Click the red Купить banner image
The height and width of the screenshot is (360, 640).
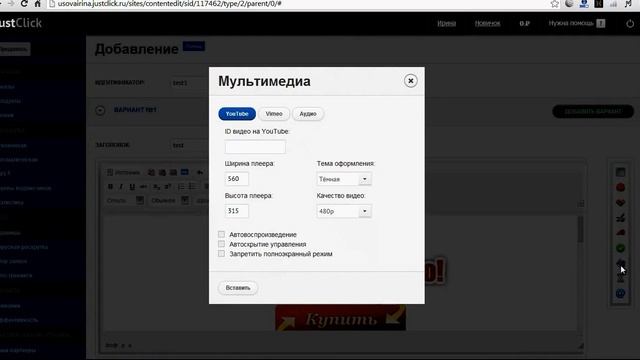(x=340, y=318)
